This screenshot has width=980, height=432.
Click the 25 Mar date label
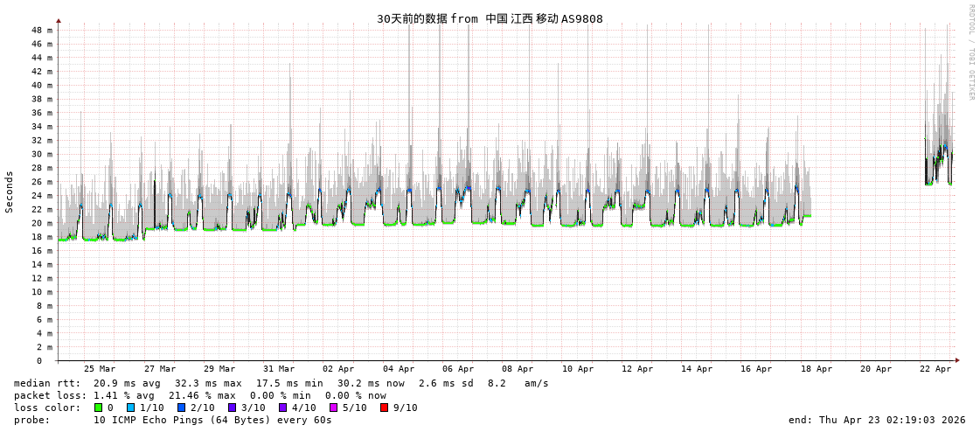coord(100,369)
